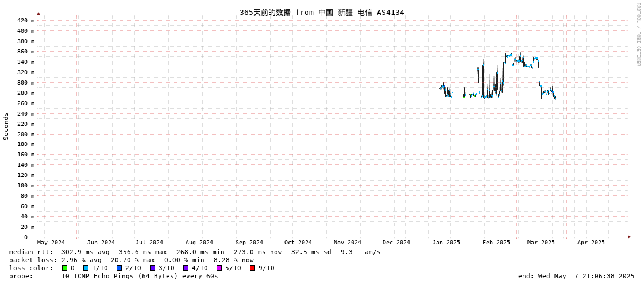Click the '32.5 ms sd' value

point(312,252)
